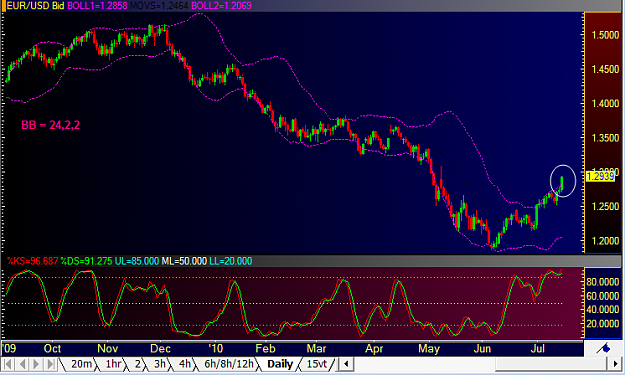This screenshot has width=625, height=375.
Task: Click the Mar date axis label
Action: [x=316, y=349]
